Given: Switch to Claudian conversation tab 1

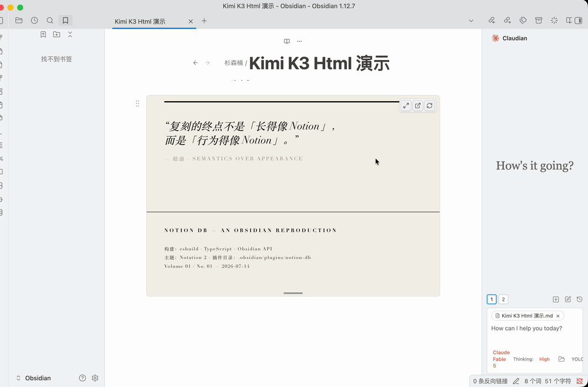Looking at the screenshot, I should pyautogui.click(x=492, y=299).
